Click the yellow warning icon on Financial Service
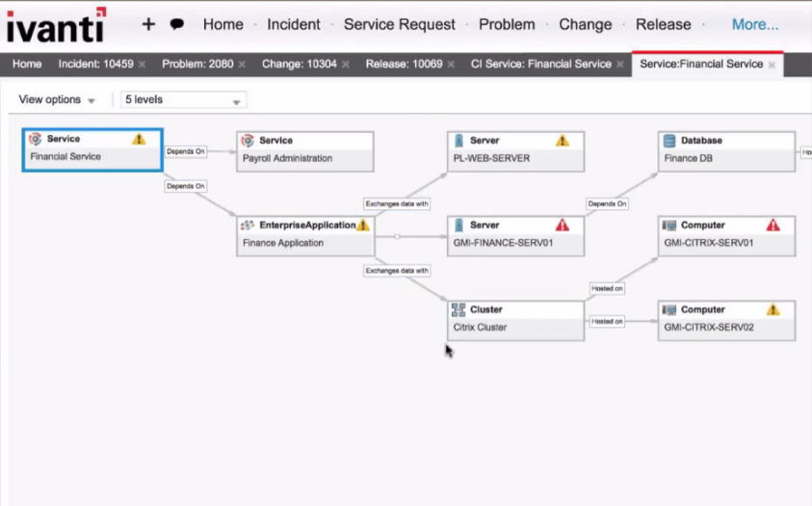The width and height of the screenshot is (812, 506). pos(139,140)
